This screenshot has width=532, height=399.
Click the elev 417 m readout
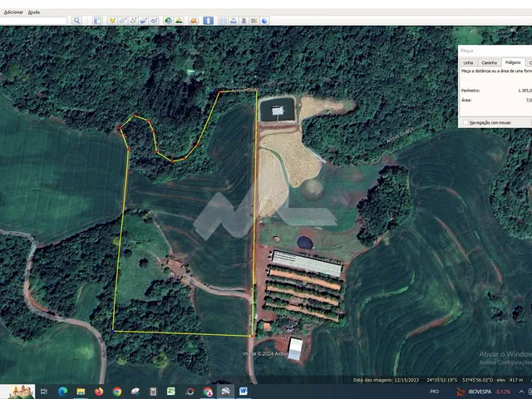(510, 380)
